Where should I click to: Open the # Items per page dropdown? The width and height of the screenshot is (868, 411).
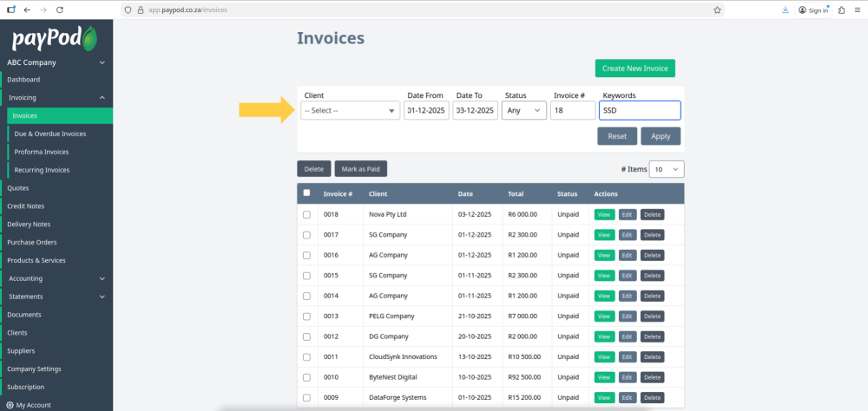(667, 169)
